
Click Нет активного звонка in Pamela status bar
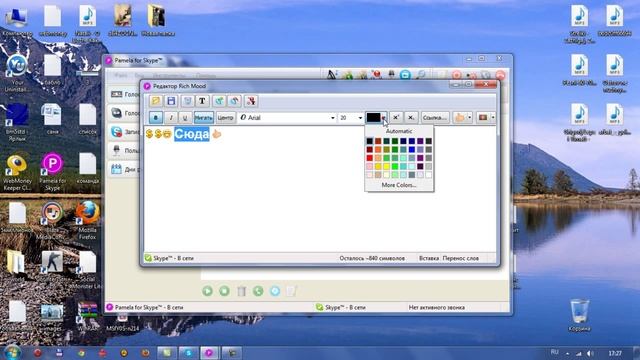point(437,307)
